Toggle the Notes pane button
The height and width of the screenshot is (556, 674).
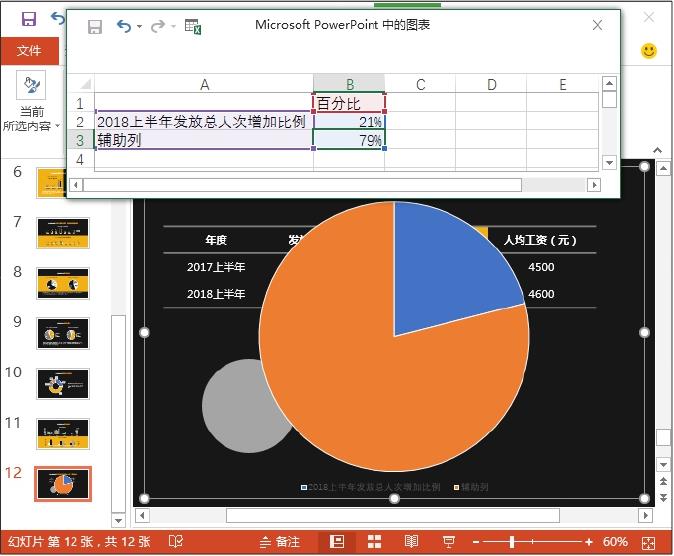279,542
